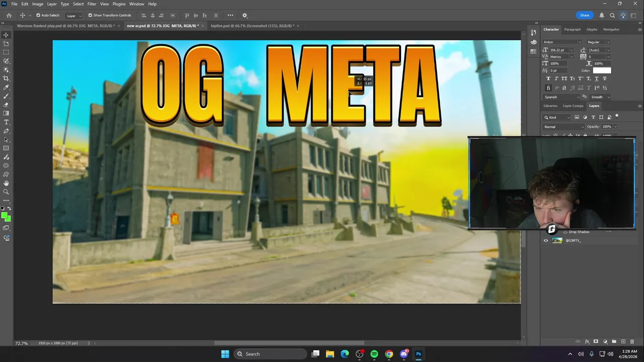This screenshot has height=362, width=644.
Task: Open Spotify from the taskbar
Action: [x=374, y=354]
